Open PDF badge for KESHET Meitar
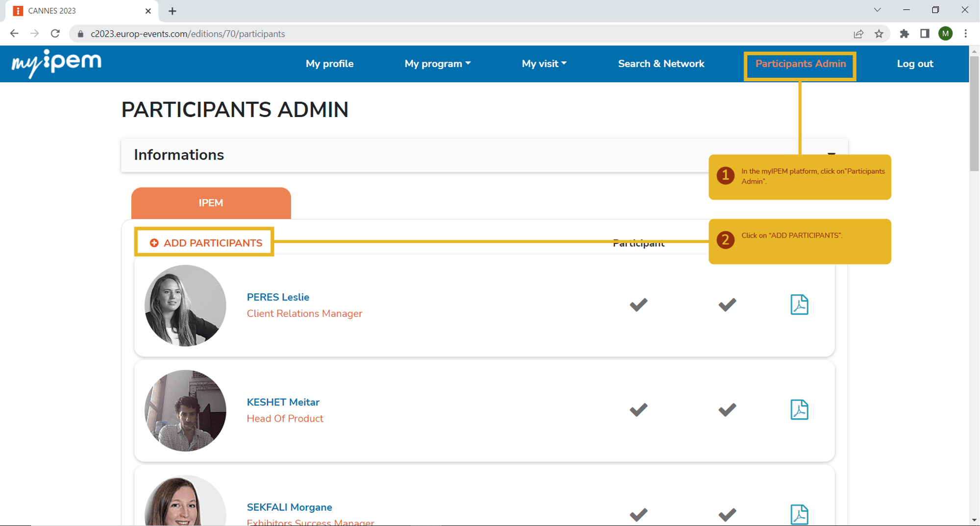This screenshot has width=980, height=526. [799, 409]
